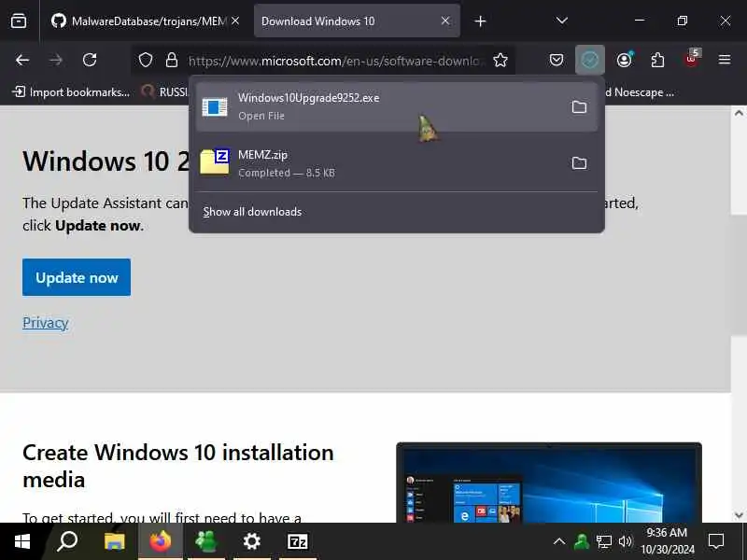Viewport: 747px width, 560px height.
Task: Click green person tray icon
Action: pyautogui.click(x=582, y=541)
